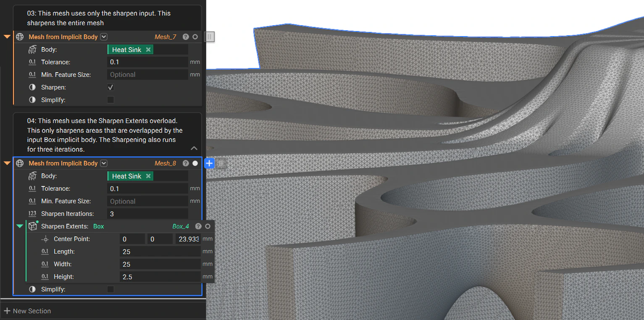Click the Center Point axis icon in Box_4
Viewport: 644px width, 320px height.
click(45, 239)
